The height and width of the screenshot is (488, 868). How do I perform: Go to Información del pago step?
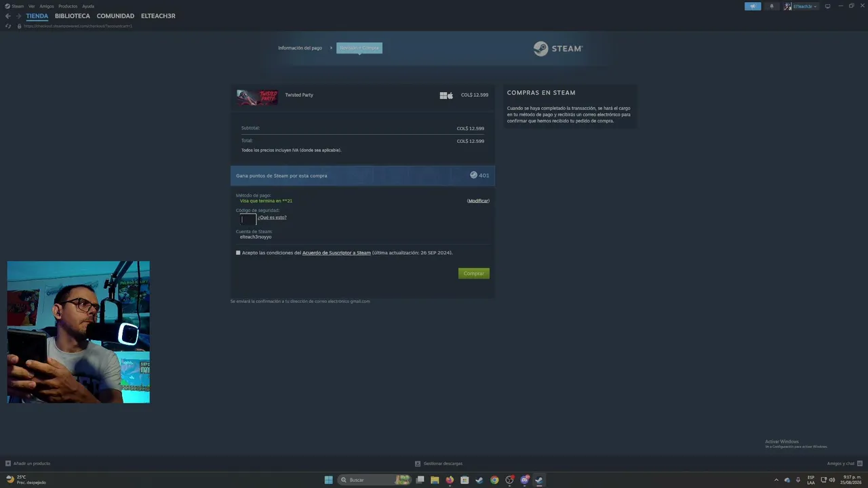300,48
